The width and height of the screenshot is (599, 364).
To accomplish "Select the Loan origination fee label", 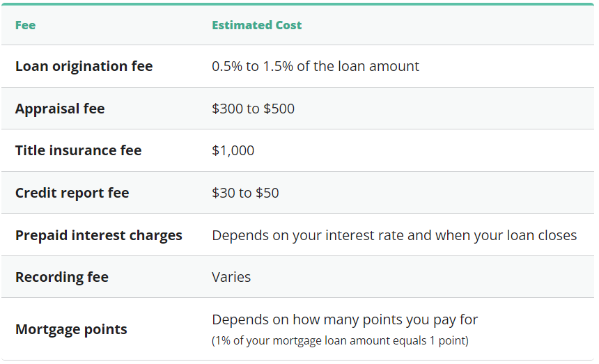I will pyautogui.click(x=84, y=66).
